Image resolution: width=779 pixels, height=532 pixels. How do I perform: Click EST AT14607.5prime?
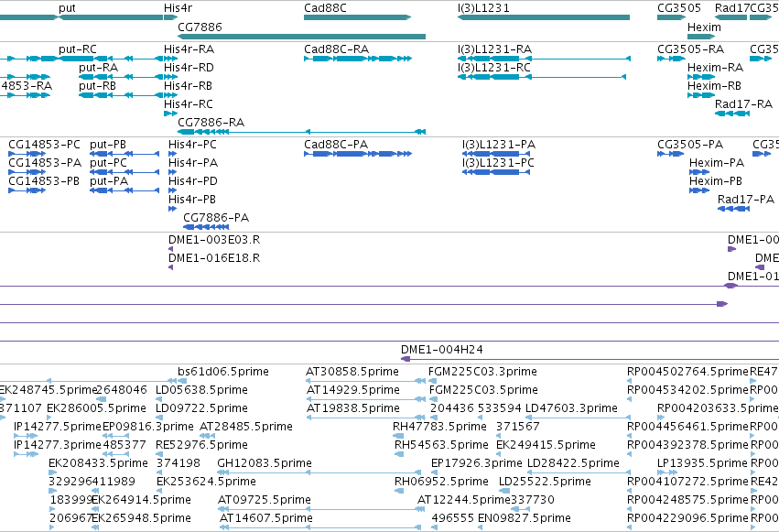[266, 518]
